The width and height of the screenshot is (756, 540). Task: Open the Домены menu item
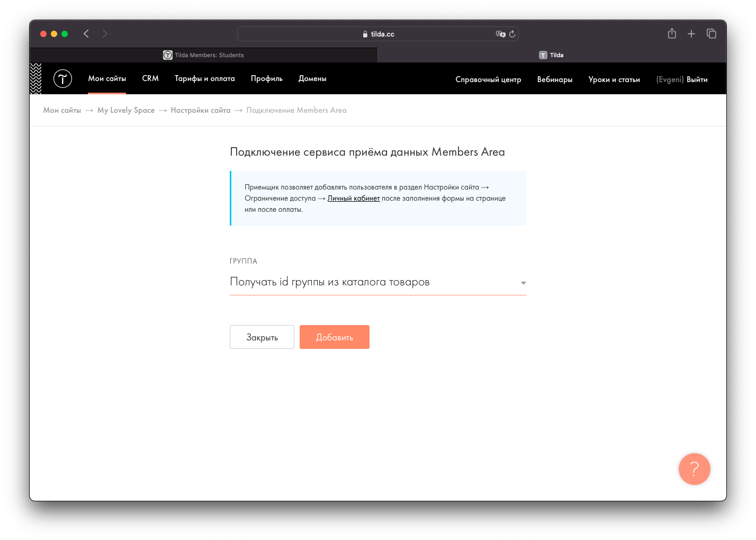pos(312,78)
